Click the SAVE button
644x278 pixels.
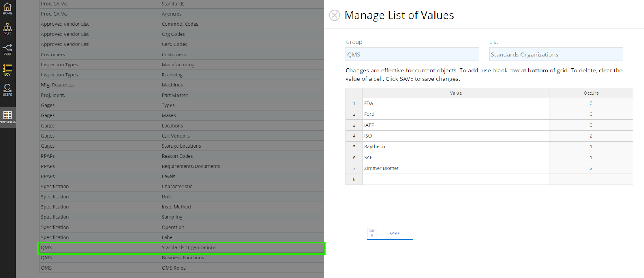coord(390,233)
